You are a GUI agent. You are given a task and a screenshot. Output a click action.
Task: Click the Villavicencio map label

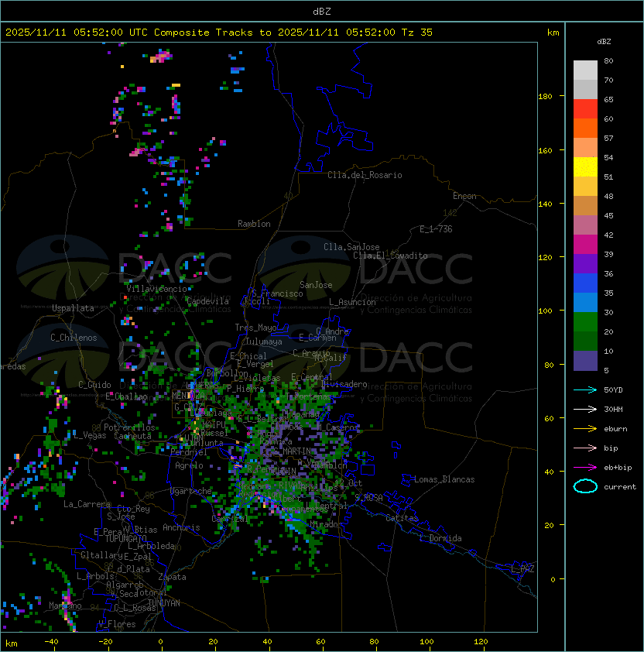tap(156, 289)
